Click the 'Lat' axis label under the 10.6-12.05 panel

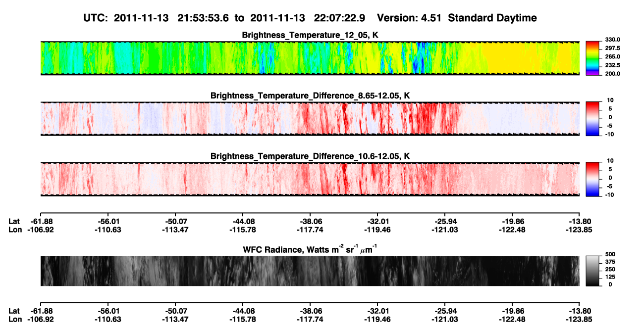(14, 221)
